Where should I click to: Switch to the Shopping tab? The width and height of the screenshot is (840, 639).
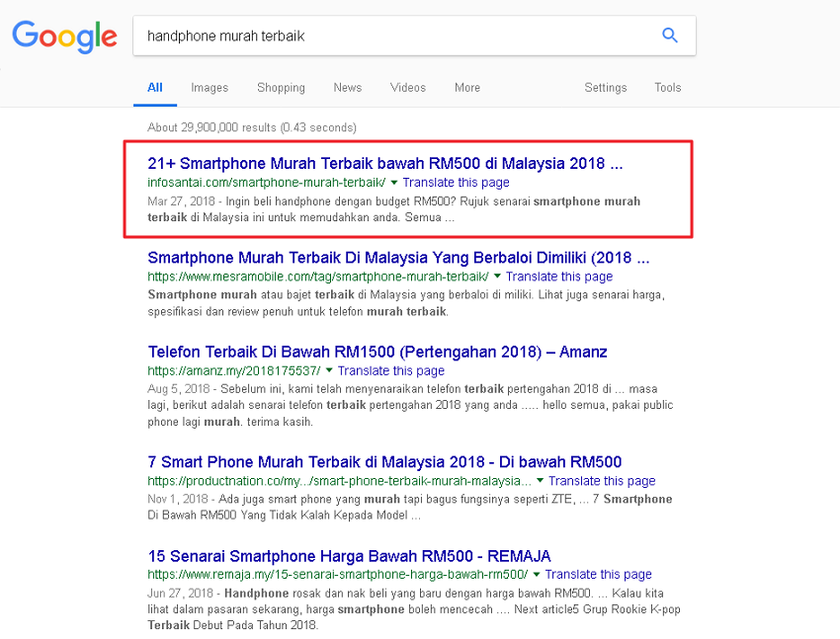tap(281, 87)
